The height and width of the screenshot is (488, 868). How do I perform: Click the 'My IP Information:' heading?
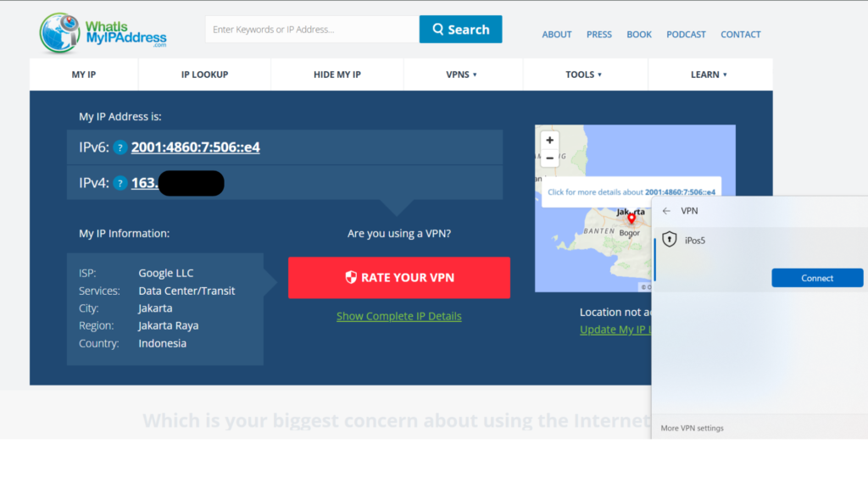pyautogui.click(x=124, y=234)
